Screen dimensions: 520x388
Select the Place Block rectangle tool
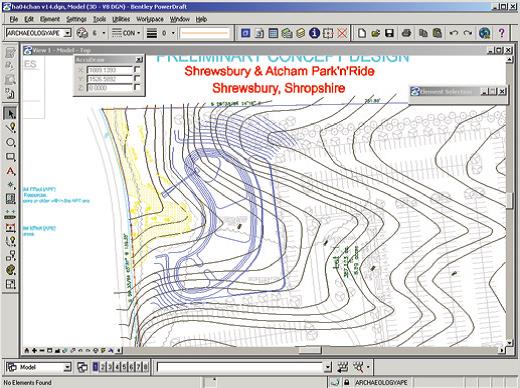coord(10,157)
